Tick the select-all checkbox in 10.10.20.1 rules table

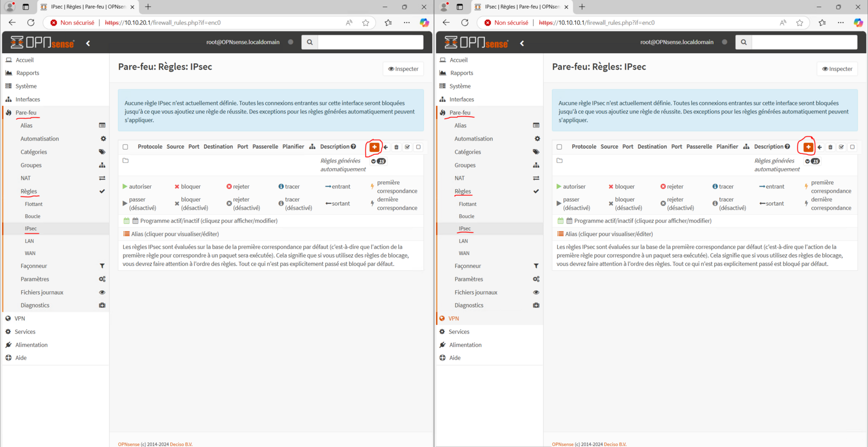[125, 147]
